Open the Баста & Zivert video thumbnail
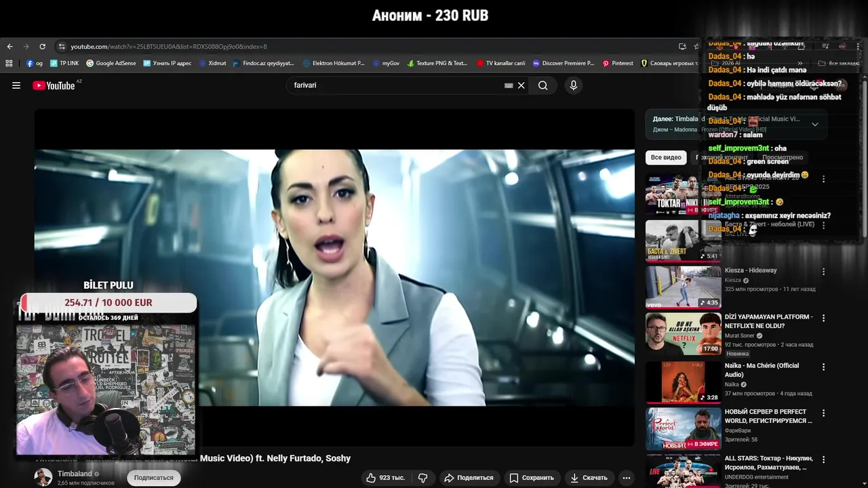The image size is (868, 488). (x=683, y=241)
